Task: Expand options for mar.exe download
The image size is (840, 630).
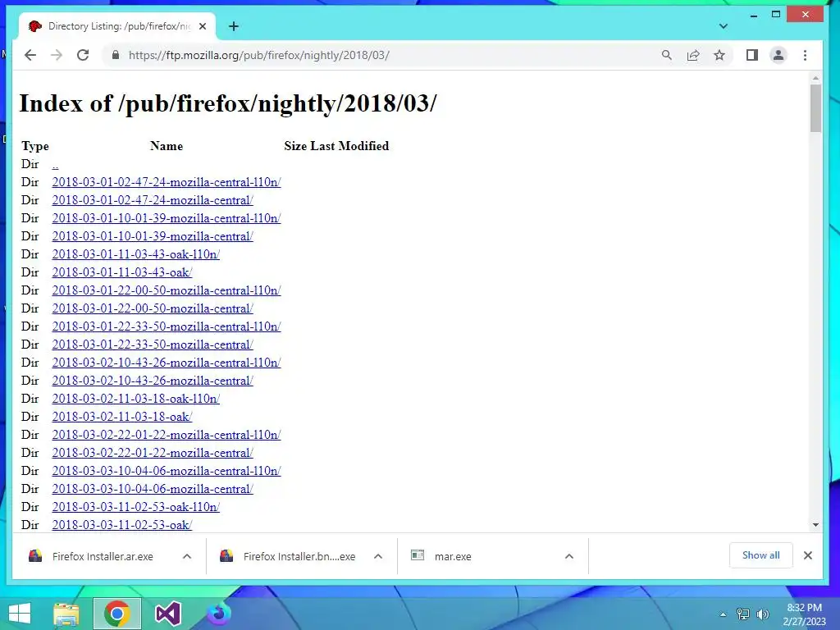Action: 569,557
